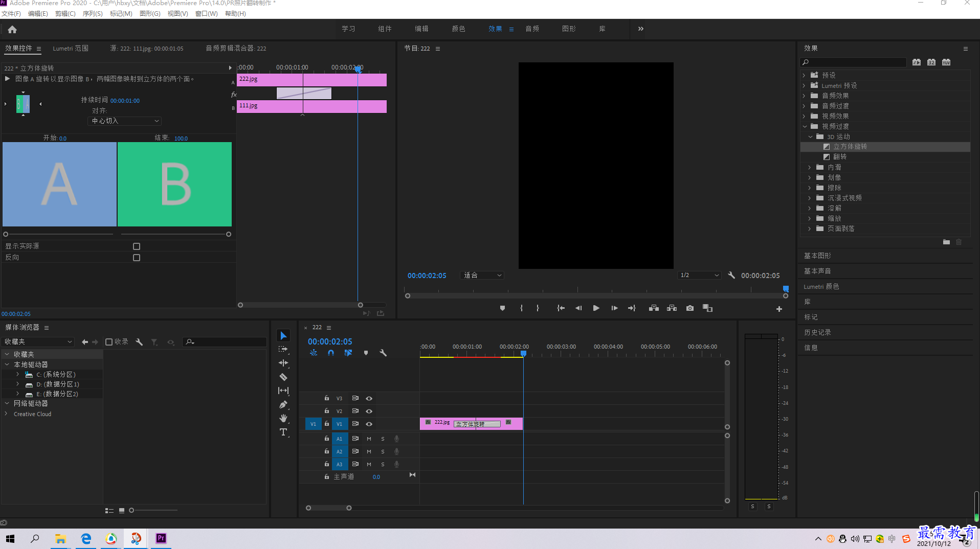Image resolution: width=980 pixels, height=549 pixels.
Task: Mute audio track A1
Action: [x=369, y=439]
